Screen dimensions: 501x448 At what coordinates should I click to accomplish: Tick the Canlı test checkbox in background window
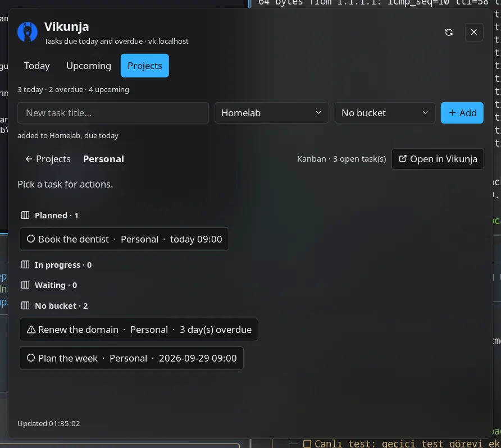pos(307,444)
